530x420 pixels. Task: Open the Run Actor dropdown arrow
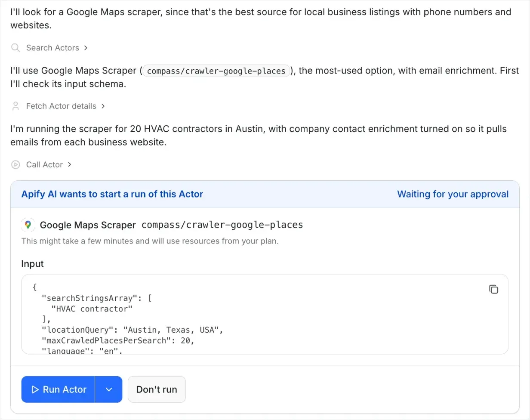tap(109, 389)
